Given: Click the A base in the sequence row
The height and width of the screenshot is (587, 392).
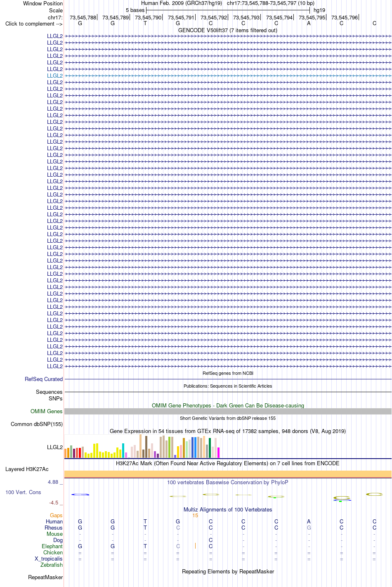Looking at the screenshot, I should point(309,23).
